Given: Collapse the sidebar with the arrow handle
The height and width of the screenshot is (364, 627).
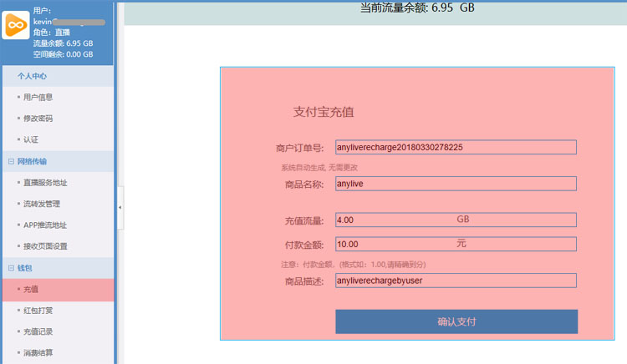Looking at the screenshot, I should click(120, 208).
